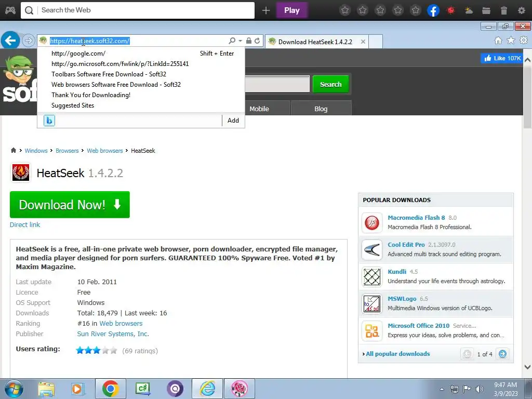
Task: Click the Search the Web field
Action: pos(137,10)
